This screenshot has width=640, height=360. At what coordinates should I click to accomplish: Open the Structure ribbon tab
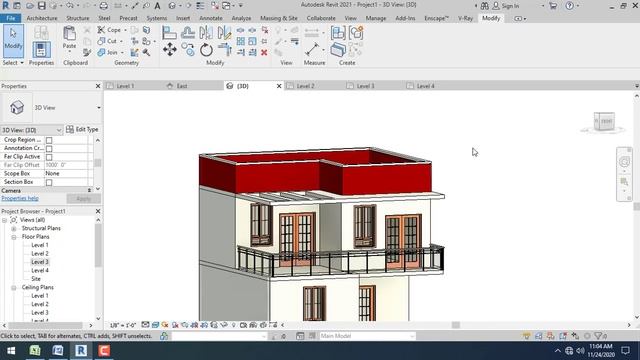click(x=78, y=18)
